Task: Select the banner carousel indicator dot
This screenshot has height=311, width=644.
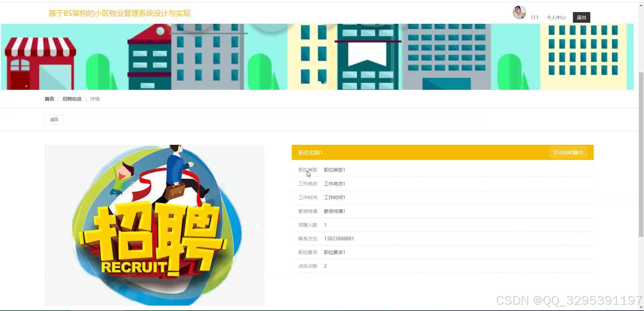Action: (319, 83)
